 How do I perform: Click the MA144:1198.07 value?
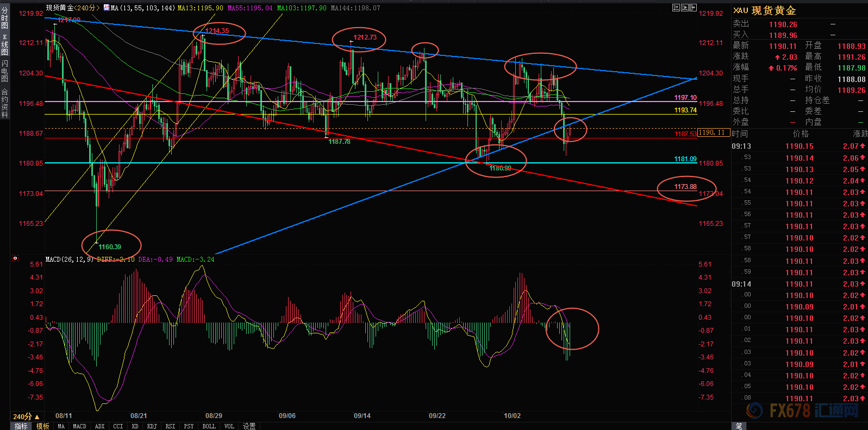coord(355,8)
